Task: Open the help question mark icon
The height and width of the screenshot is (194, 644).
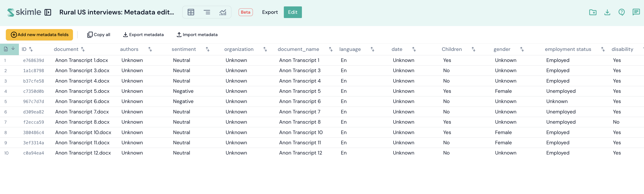Action: point(621,12)
